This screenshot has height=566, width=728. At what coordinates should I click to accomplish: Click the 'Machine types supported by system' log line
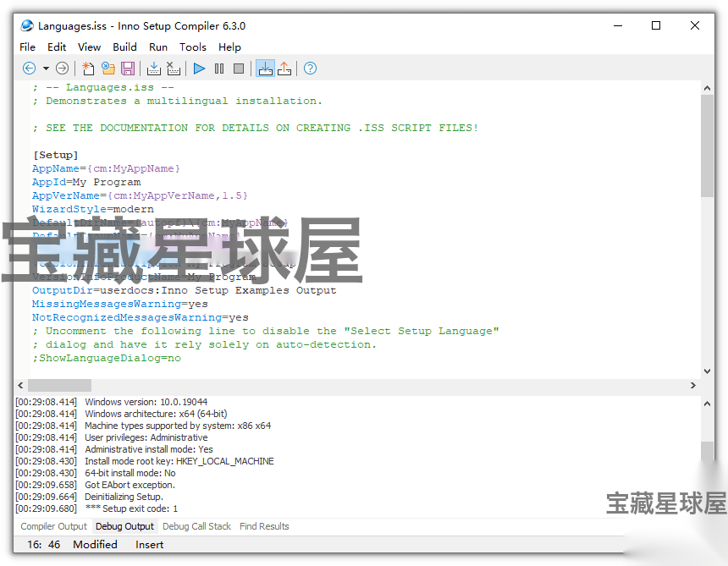tap(178, 426)
